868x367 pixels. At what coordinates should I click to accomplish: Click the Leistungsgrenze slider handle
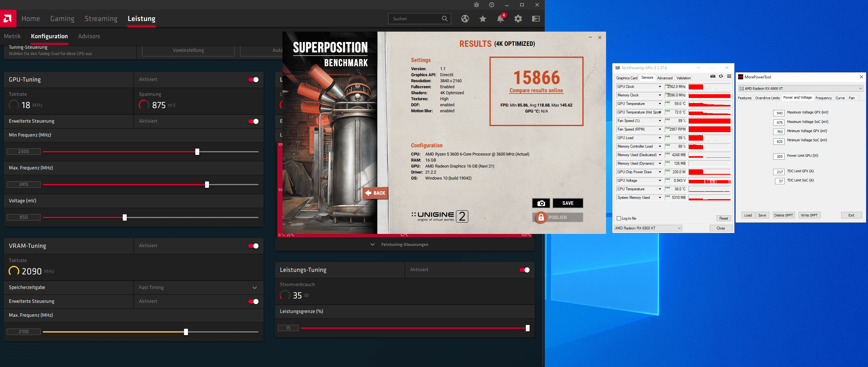coord(527,328)
